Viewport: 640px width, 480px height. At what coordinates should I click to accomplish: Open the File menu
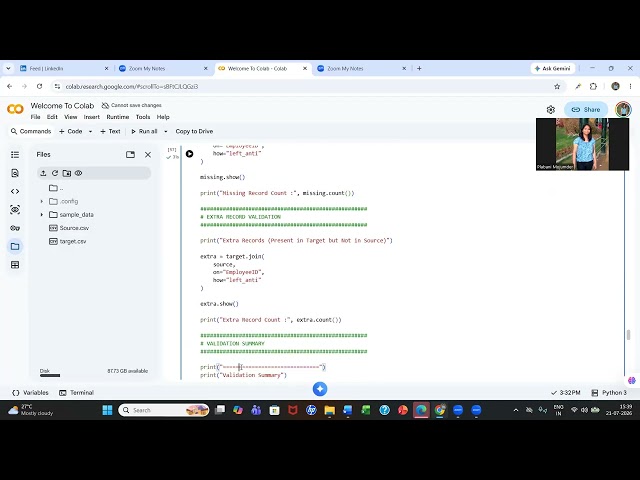pos(36,117)
